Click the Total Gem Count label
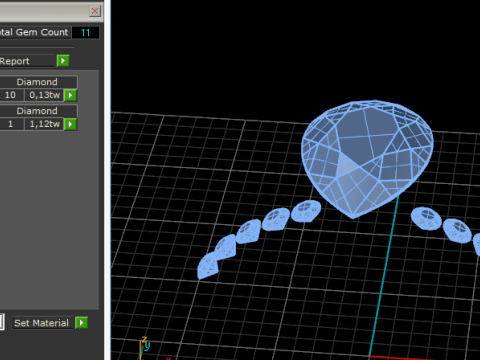Screen dimensions: 480x360 click(34, 32)
